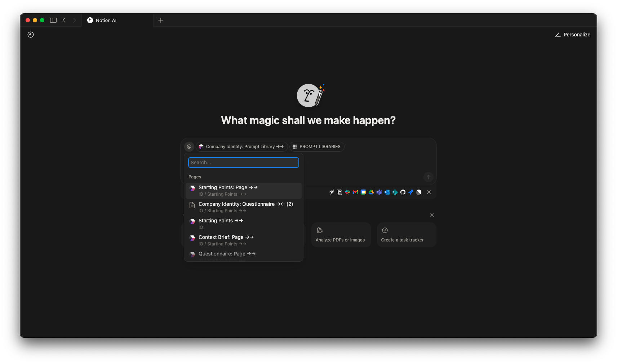Click the @ mention button
Screen dimensions: 617x364
coord(189,147)
